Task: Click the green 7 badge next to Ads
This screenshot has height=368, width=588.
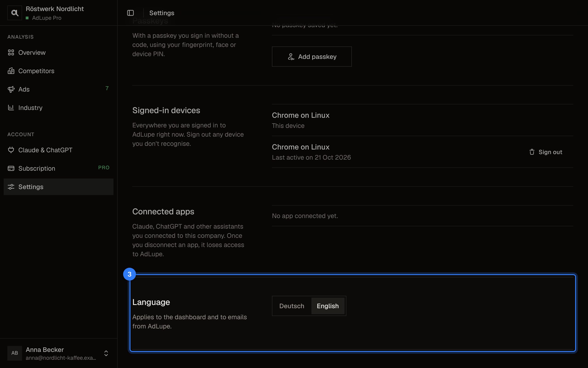Action: click(107, 88)
